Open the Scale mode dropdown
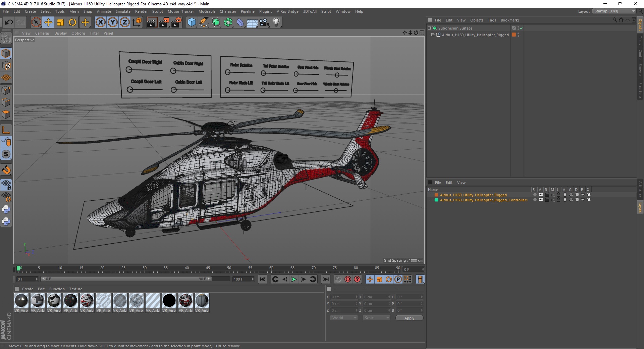644x349 pixels. click(x=376, y=318)
